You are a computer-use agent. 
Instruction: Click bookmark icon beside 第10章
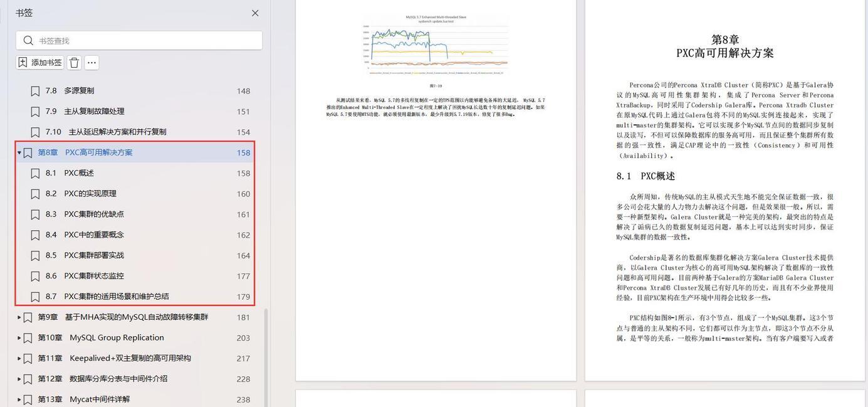point(28,339)
